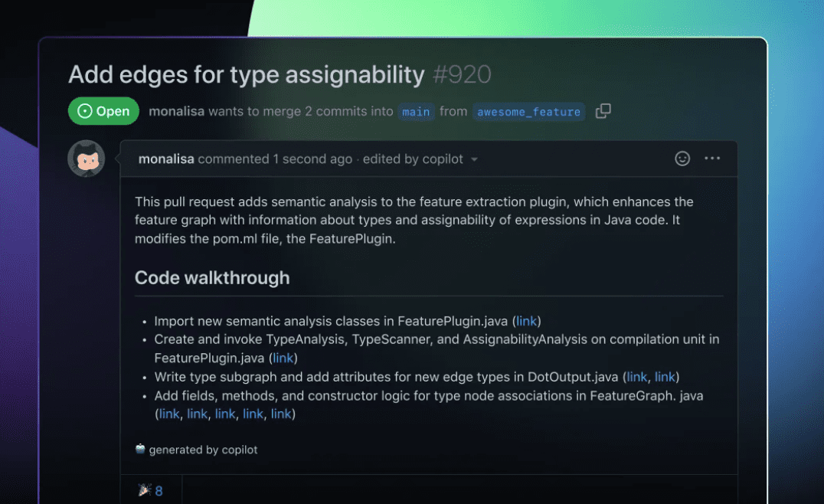The image size is (824, 504).
Task: Click the Copilot icon beside 'generated by copilot'
Action: pos(140,449)
